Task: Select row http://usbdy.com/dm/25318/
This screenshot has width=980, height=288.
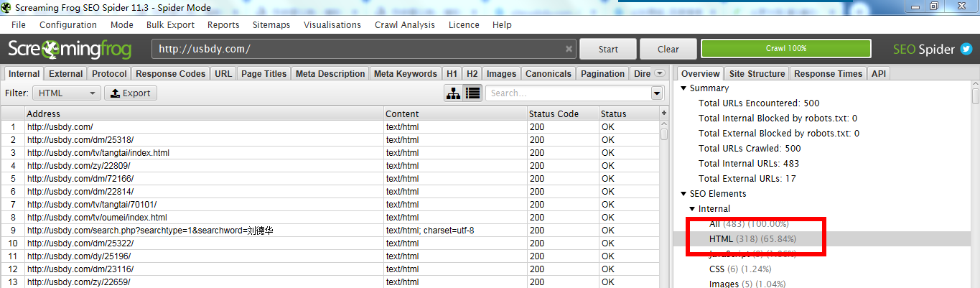Action: (x=330, y=140)
